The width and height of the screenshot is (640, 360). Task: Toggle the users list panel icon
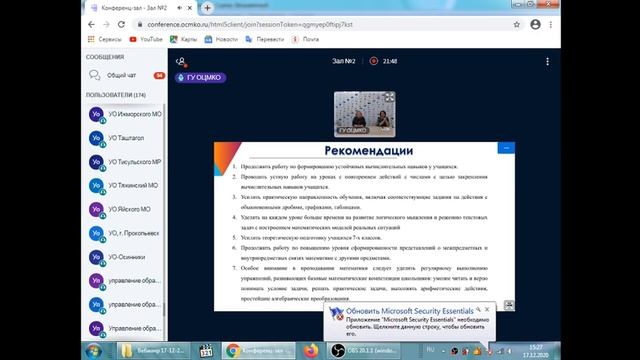tap(181, 62)
